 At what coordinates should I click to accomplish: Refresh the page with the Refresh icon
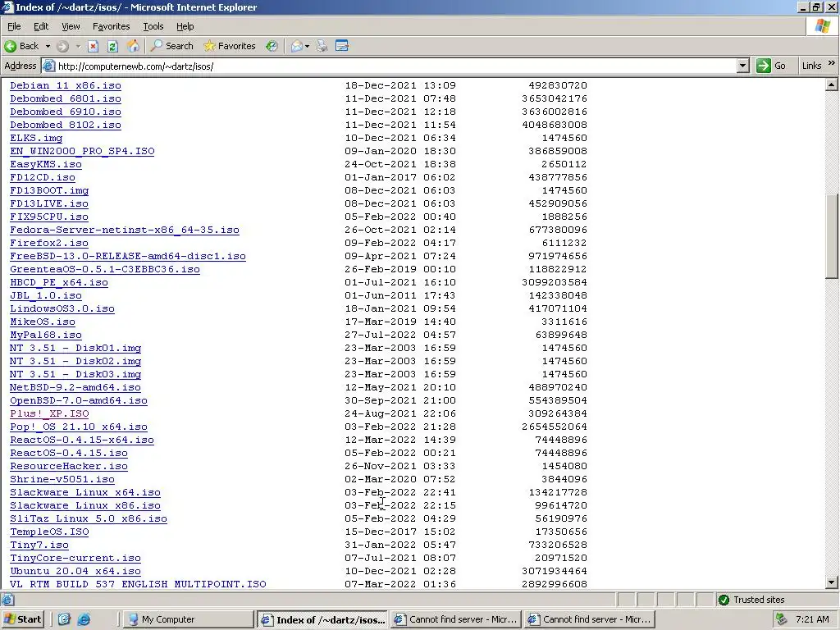(112, 46)
